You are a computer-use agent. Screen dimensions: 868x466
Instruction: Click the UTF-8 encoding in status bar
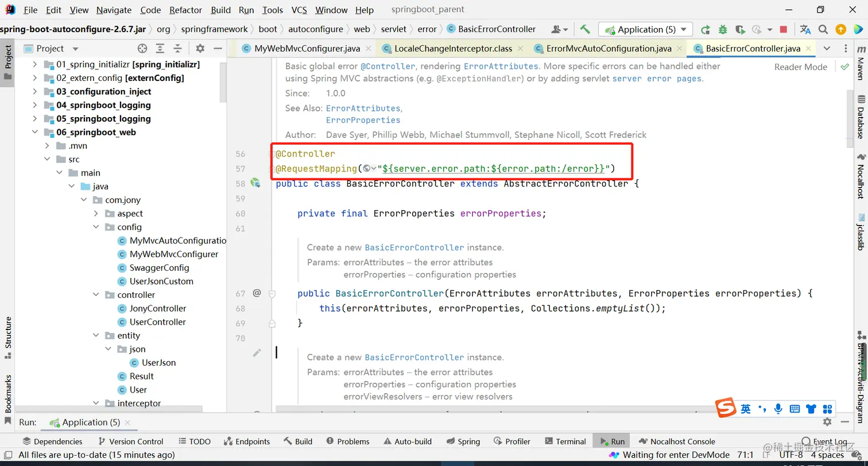point(791,455)
